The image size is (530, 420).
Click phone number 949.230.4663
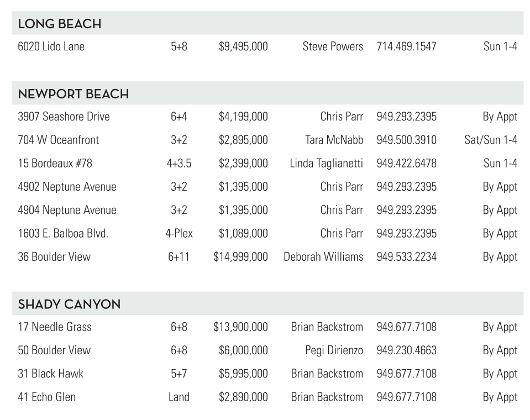(406, 350)
